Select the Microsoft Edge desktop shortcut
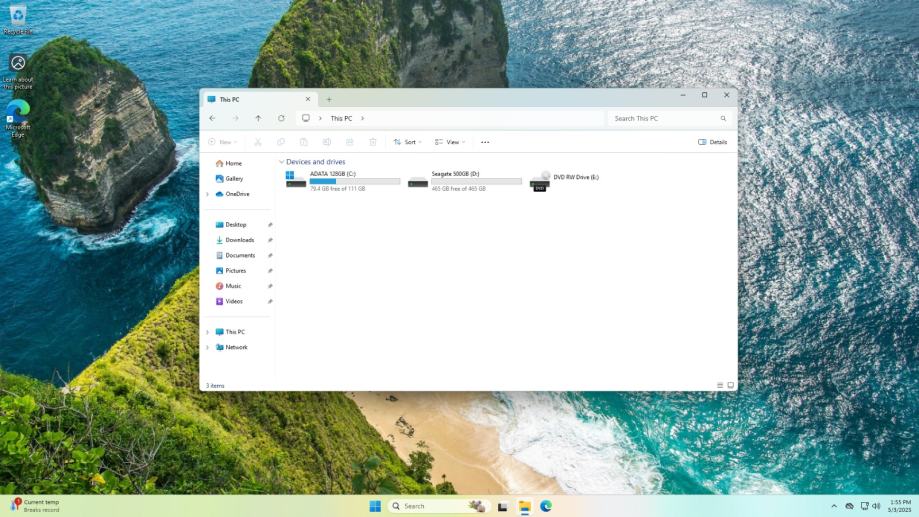The image size is (919, 517). [18, 119]
